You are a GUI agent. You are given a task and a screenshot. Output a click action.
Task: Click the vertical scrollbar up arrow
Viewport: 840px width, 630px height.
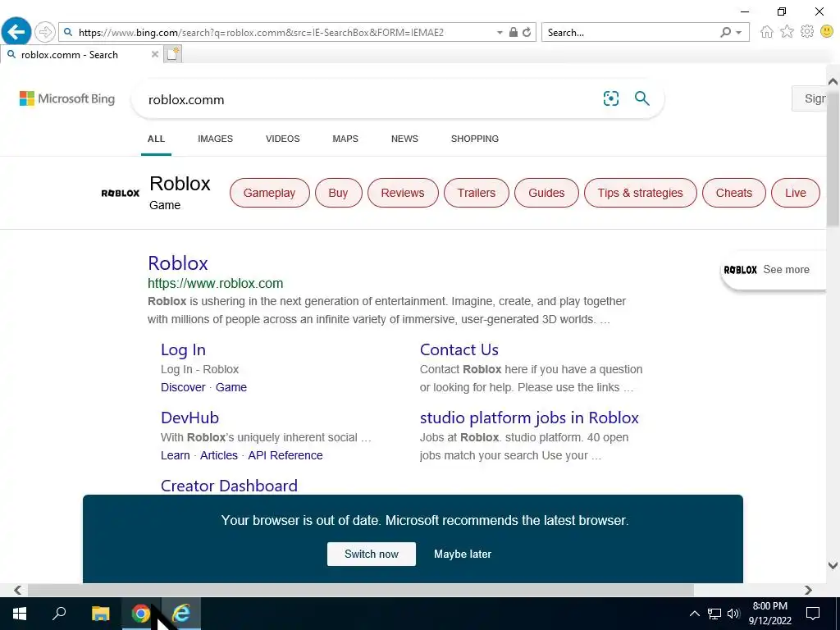[x=833, y=82]
